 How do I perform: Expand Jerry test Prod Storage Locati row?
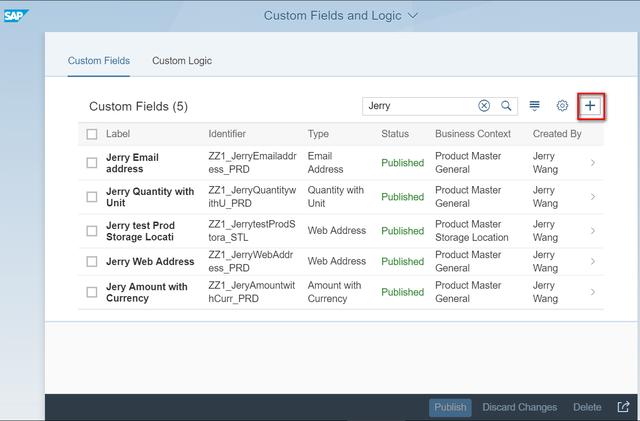tap(592, 231)
